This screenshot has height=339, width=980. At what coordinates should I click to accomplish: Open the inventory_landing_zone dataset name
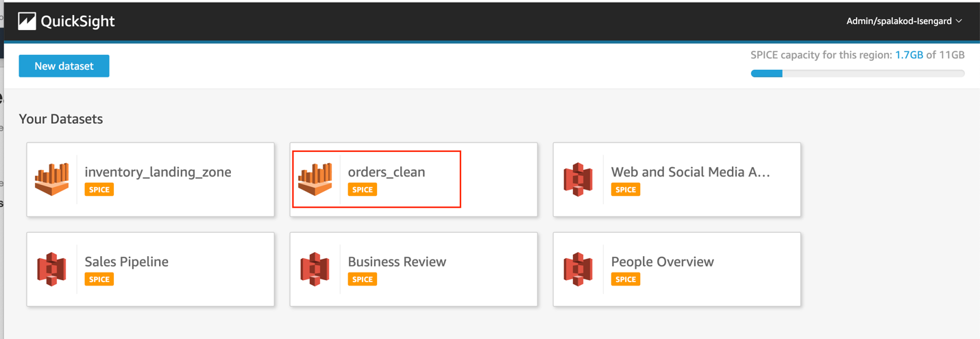pyautogui.click(x=158, y=172)
